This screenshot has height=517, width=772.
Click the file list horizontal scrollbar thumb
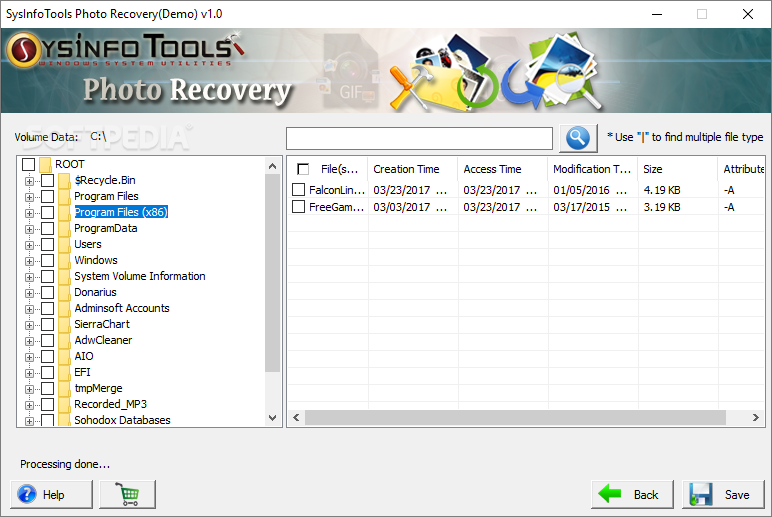[x=515, y=418]
